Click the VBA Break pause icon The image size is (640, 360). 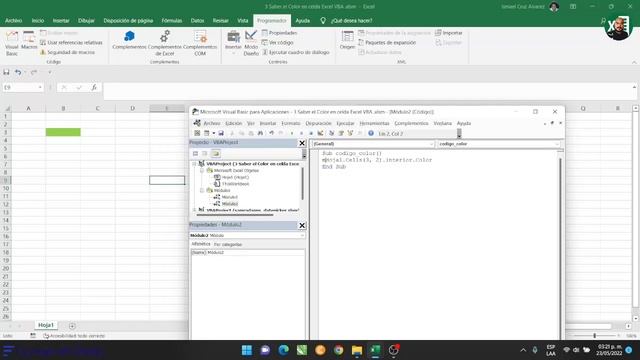tap(301, 133)
